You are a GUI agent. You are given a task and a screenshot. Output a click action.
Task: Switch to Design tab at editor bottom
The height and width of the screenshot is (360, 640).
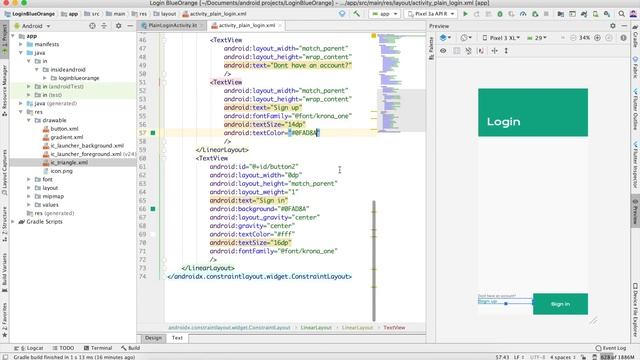153,338
